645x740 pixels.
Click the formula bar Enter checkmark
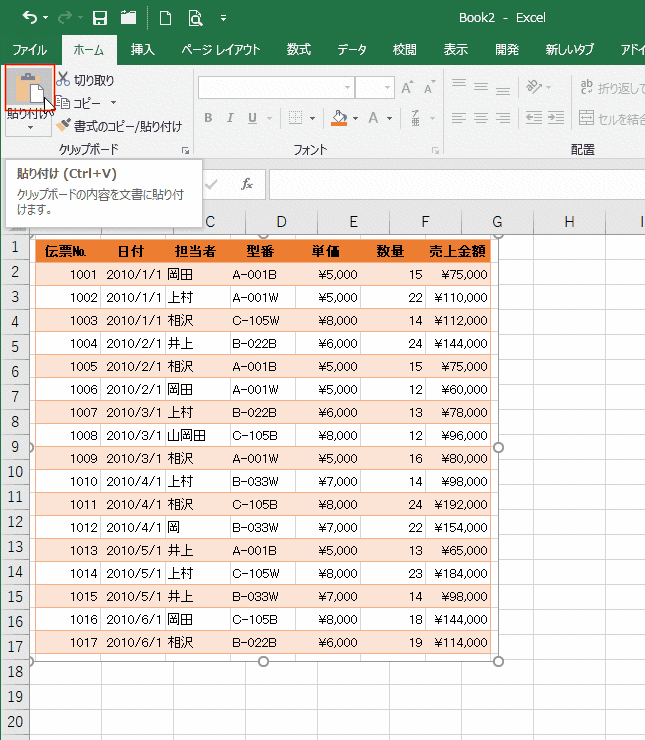(212, 184)
